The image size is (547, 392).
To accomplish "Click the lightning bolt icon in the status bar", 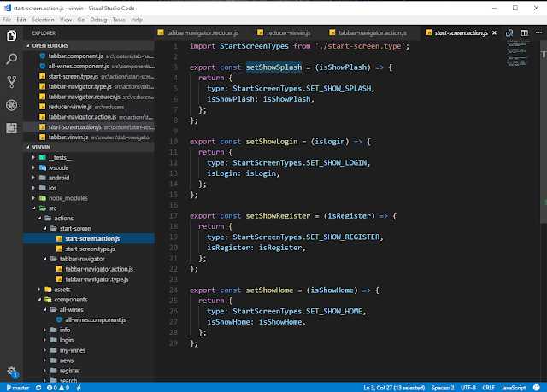I will click(x=79, y=388).
